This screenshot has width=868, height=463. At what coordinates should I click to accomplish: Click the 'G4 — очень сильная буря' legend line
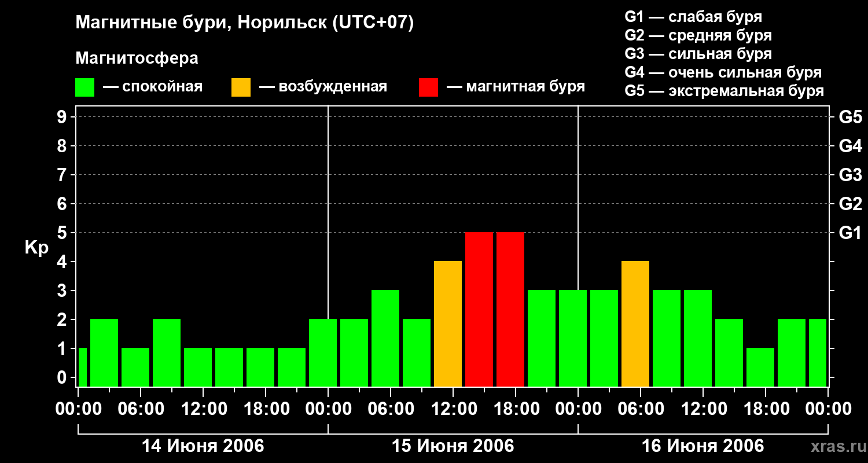(723, 72)
